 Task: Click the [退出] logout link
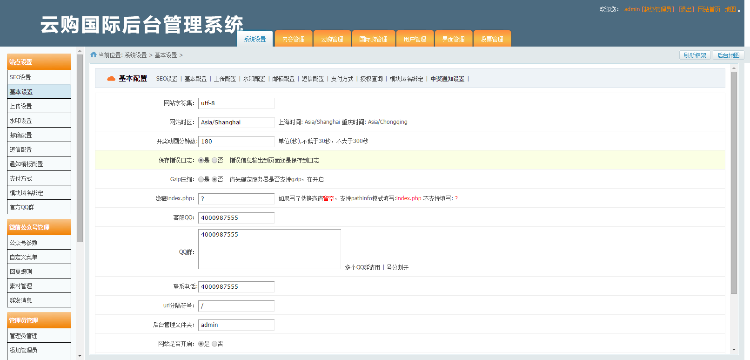pos(686,9)
